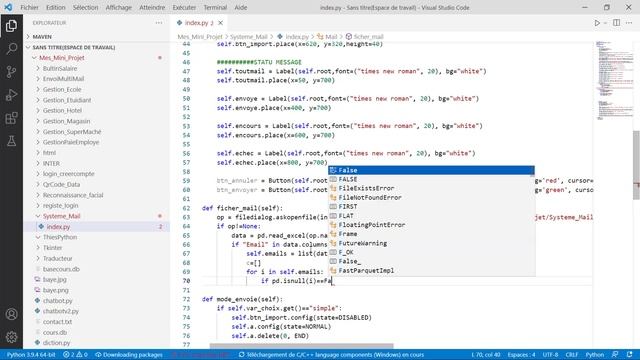Open the Run and Debug view

[x=11, y=95]
